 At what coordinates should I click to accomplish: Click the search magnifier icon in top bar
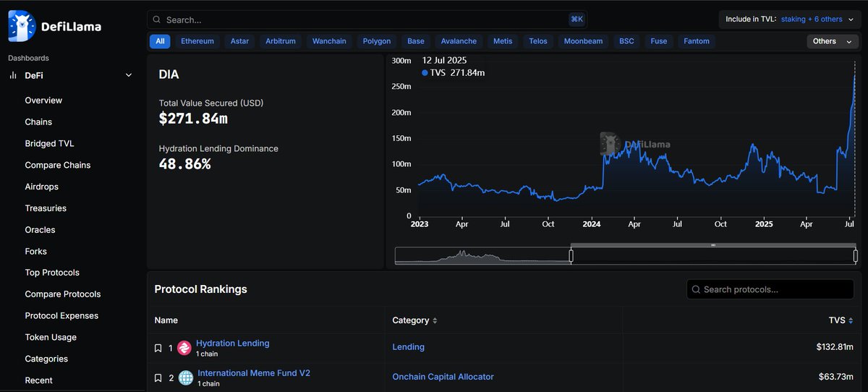(x=157, y=20)
